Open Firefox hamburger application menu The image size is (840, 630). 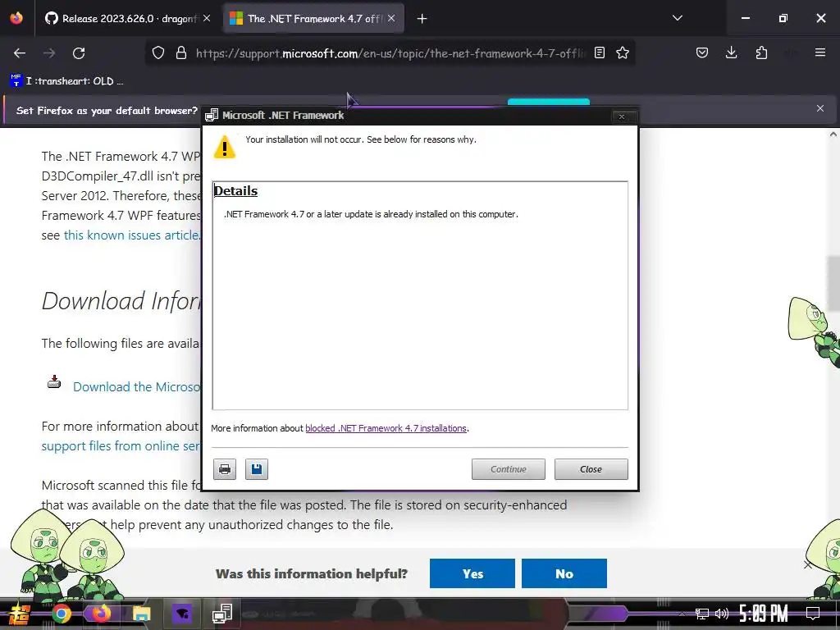[x=820, y=53]
